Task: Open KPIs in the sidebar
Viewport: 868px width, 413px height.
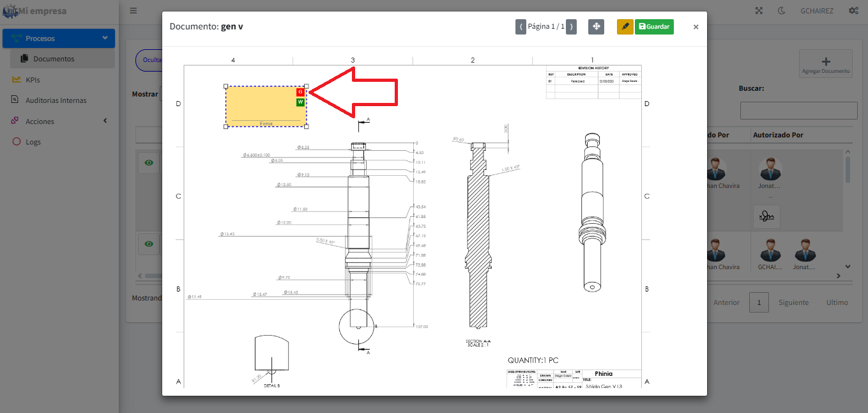Action: (x=33, y=80)
